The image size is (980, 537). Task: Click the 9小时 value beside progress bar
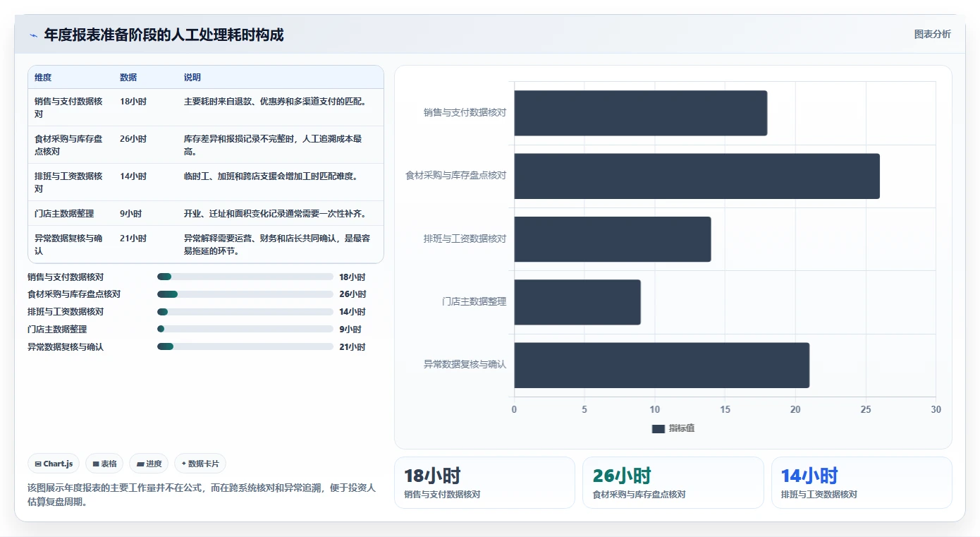[350, 330]
